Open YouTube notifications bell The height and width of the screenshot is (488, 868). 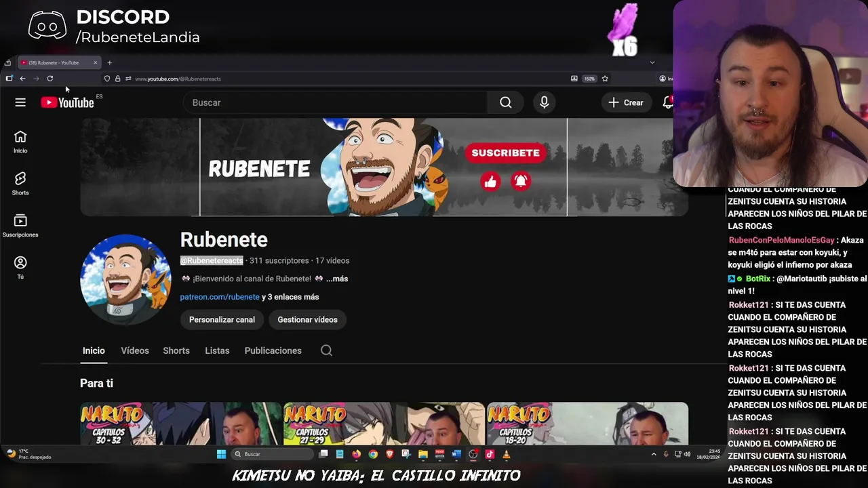tap(667, 102)
